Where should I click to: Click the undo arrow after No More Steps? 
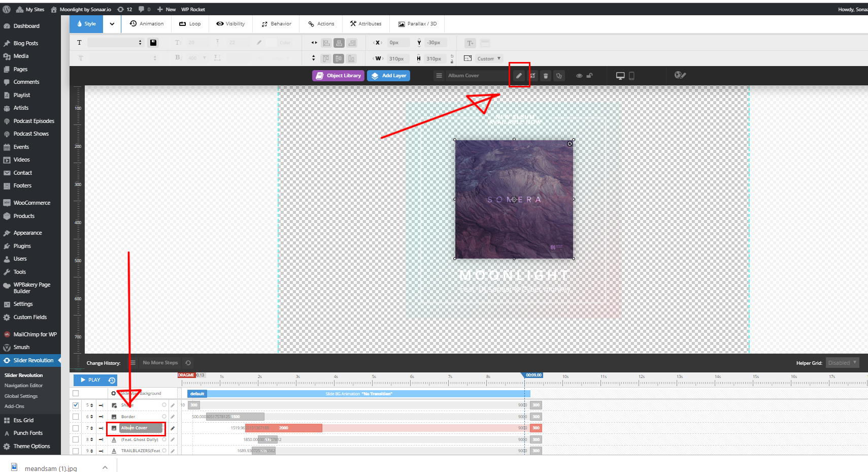188,363
